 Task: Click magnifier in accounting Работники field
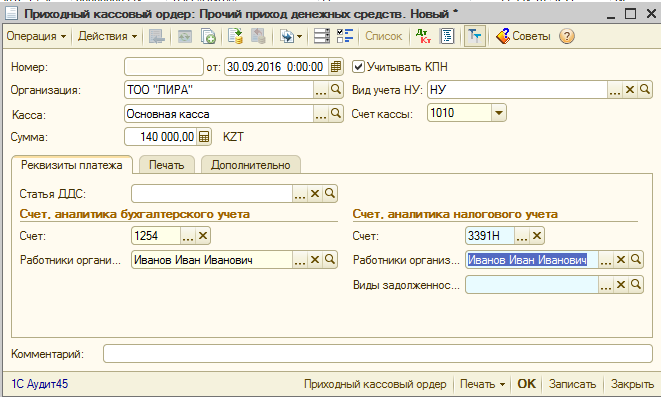click(330, 260)
